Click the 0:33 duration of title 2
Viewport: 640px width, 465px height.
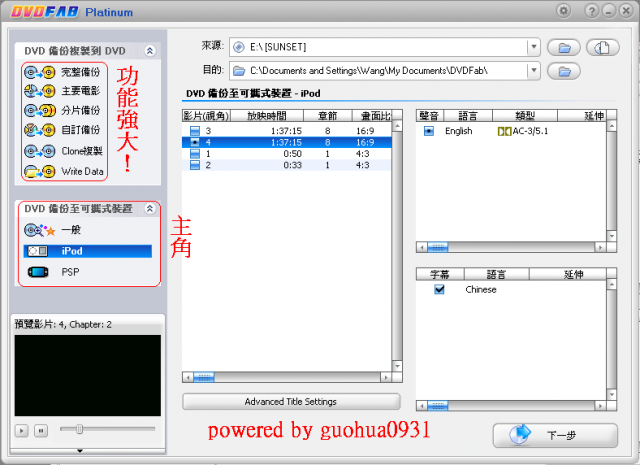pos(293,165)
